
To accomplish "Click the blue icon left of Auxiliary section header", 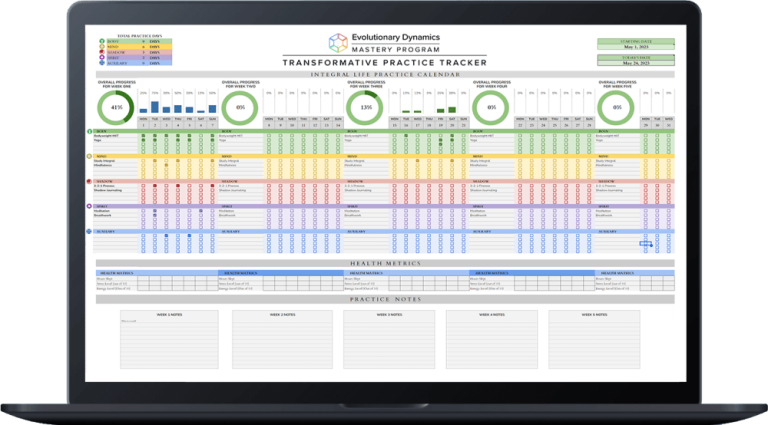I will [89, 231].
